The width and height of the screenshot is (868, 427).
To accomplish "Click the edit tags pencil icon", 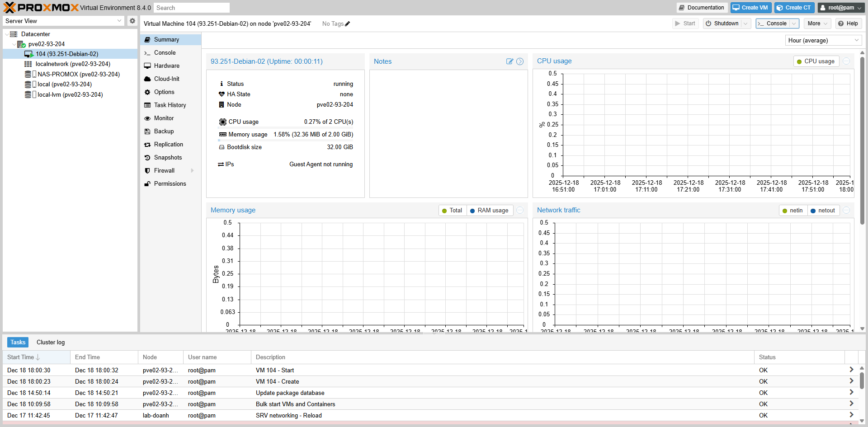I will (348, 24).
